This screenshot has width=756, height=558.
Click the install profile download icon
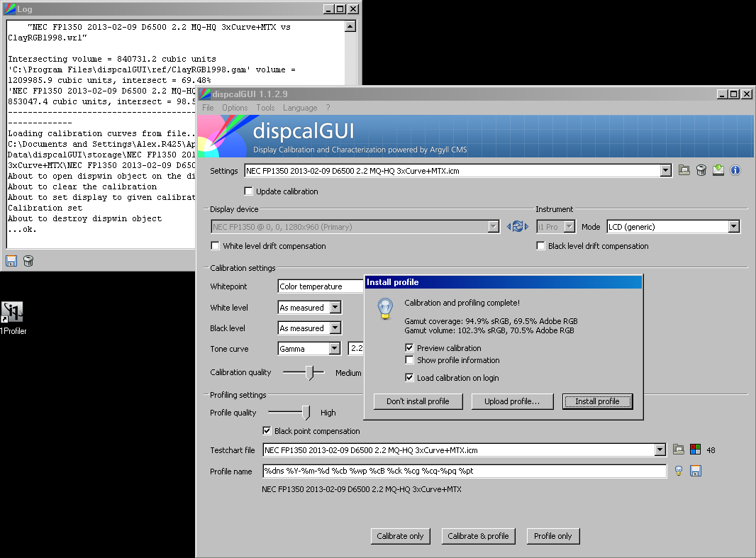point(718,170)
